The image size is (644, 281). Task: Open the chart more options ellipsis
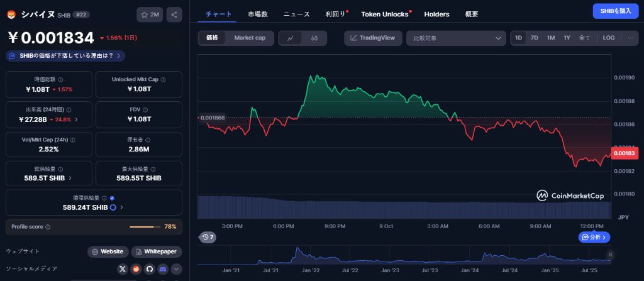click(630, 38)
